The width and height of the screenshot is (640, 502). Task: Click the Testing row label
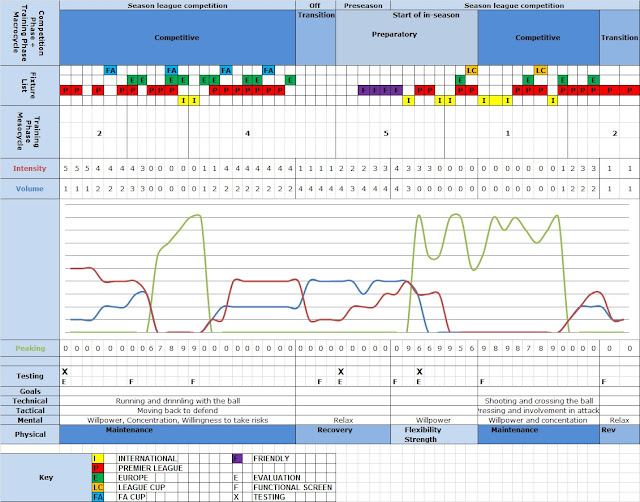(30, 376)
